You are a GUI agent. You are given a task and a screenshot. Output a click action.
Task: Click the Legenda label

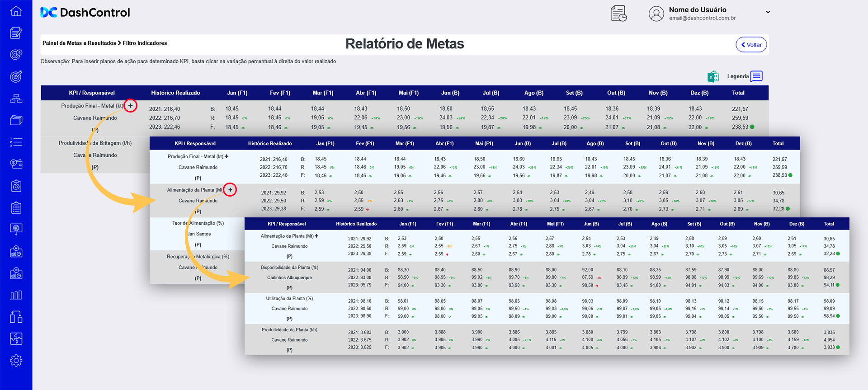tap(738, 76)
